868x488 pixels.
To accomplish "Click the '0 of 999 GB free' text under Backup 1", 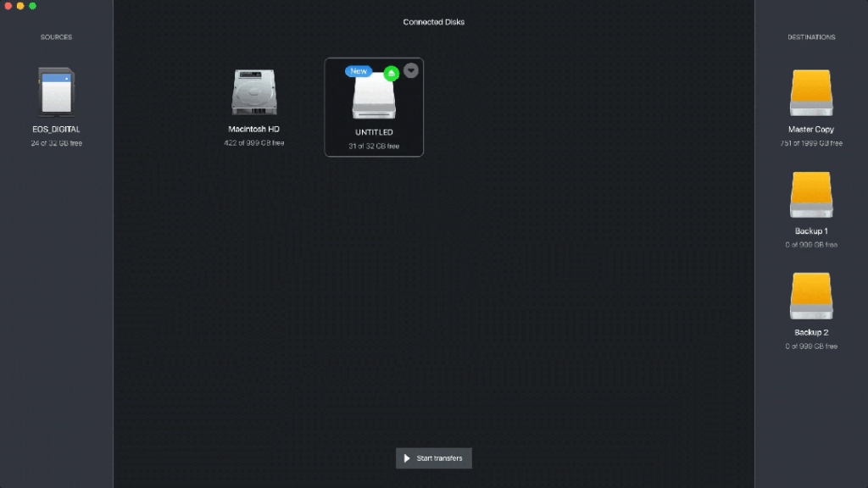I will click(x=811, y=245).
